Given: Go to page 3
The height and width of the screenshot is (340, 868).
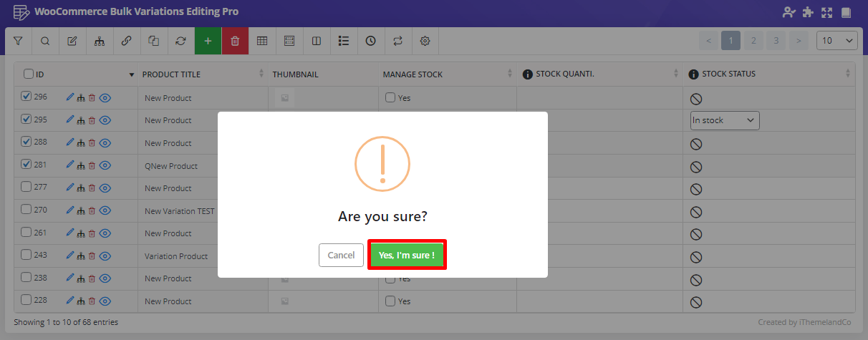Looking at the screenshot, I should pos(776,41).
